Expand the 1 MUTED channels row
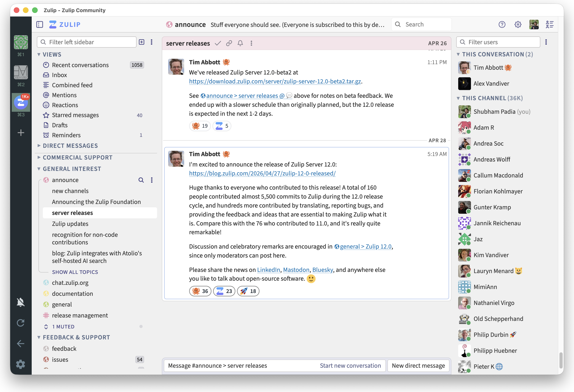The width and height of the screenshot is (574, 392). [63, 327]
